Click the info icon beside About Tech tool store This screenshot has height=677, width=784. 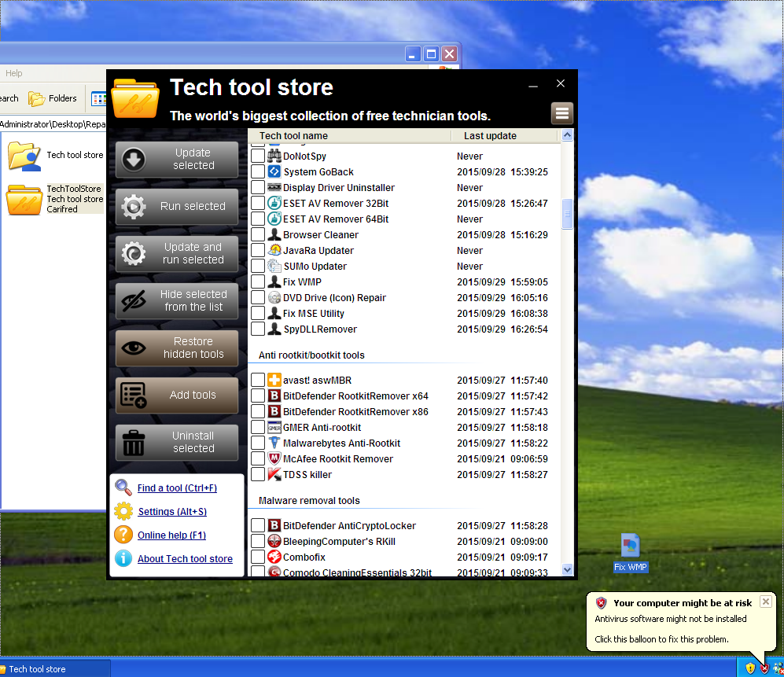pyautogui.click(x=123, y=558)
